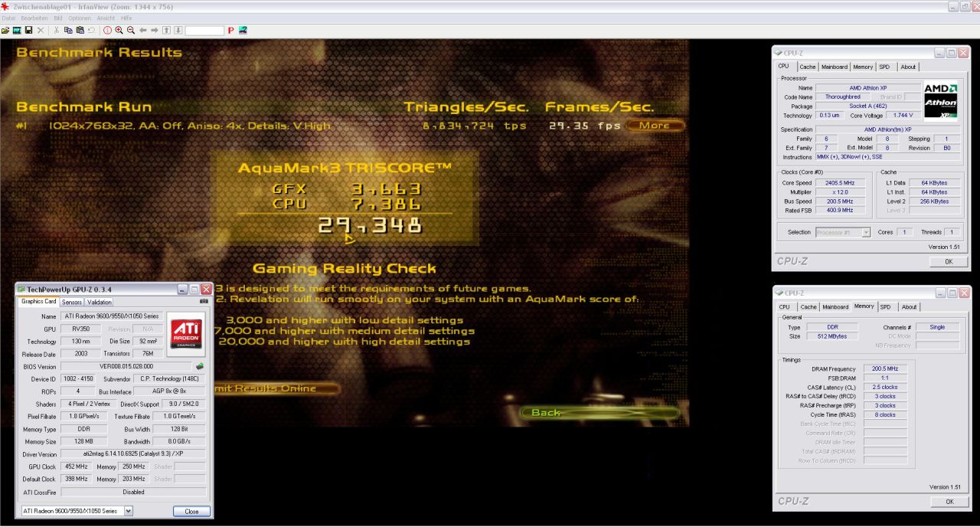
Task: Go to next image with right arrow
Action: pos(155,30)
